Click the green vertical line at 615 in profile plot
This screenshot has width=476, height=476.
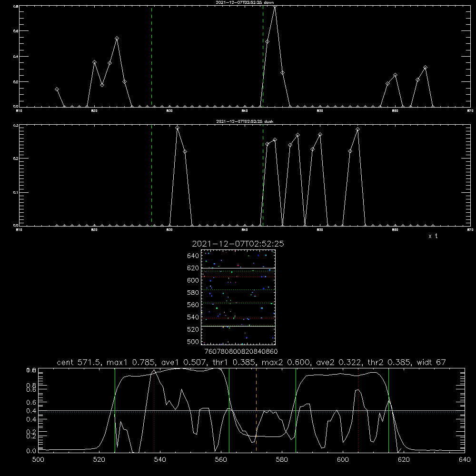[388, 410]
